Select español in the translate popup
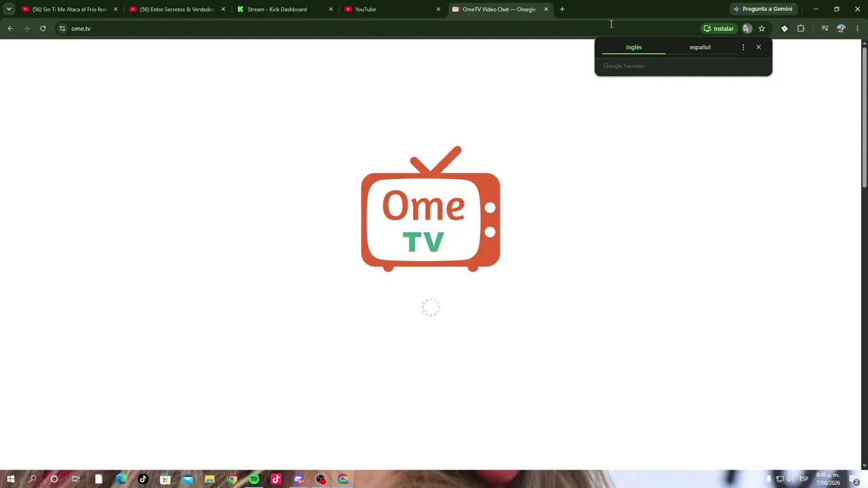This screenshot has height=488, width=868. (x=700, y=47)
